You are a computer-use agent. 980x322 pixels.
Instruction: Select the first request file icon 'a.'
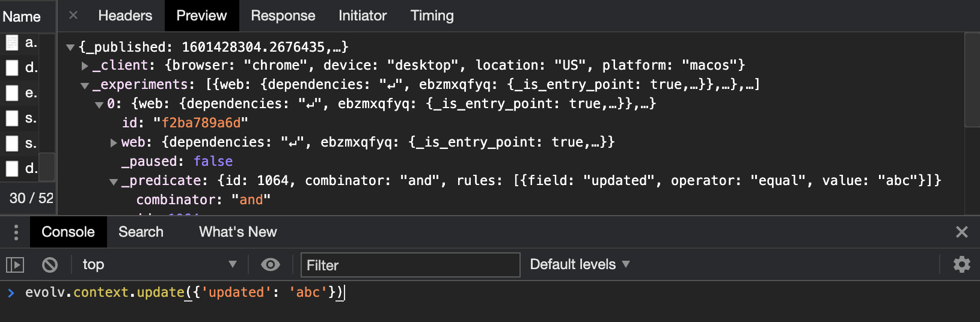[x=12, y=43]
